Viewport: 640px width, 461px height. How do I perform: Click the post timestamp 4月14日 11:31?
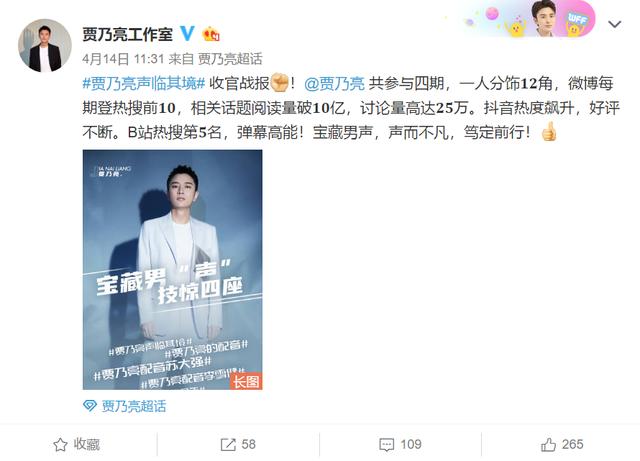pyautogui.click(x=123, y=59)
